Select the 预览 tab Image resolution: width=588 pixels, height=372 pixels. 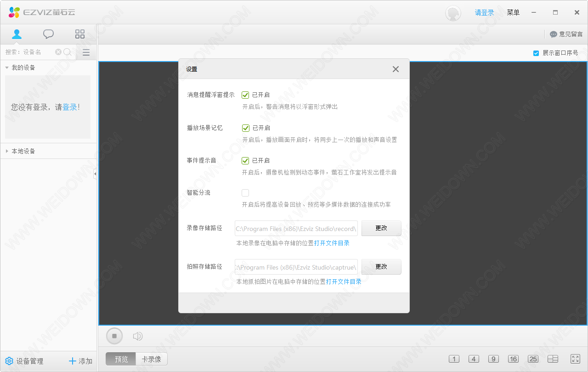pyautogui.click(x=121, y=359)
